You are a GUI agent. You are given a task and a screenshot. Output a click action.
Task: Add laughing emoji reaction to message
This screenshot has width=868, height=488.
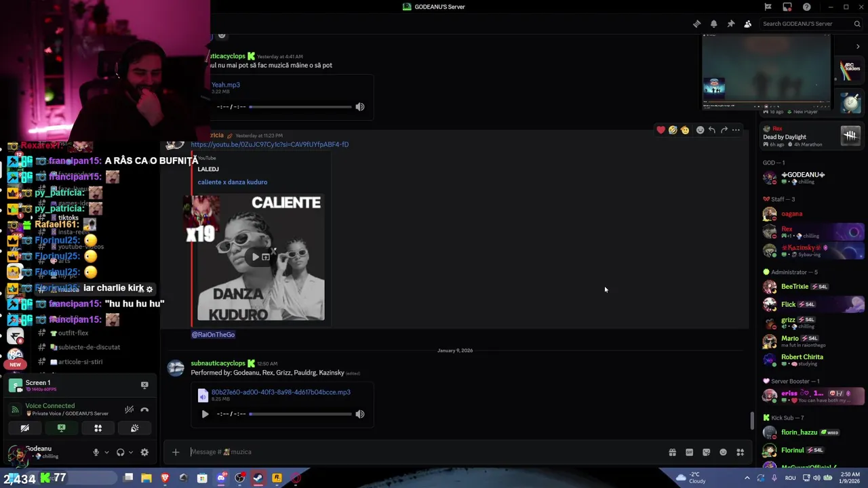coord(673,130)
